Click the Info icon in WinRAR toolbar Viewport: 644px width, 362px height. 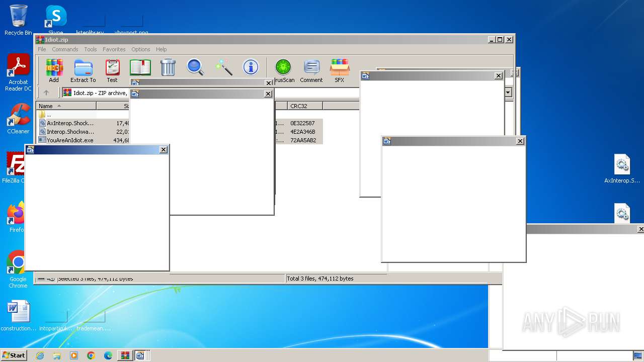pyautogui.click(x=251, y=67)
